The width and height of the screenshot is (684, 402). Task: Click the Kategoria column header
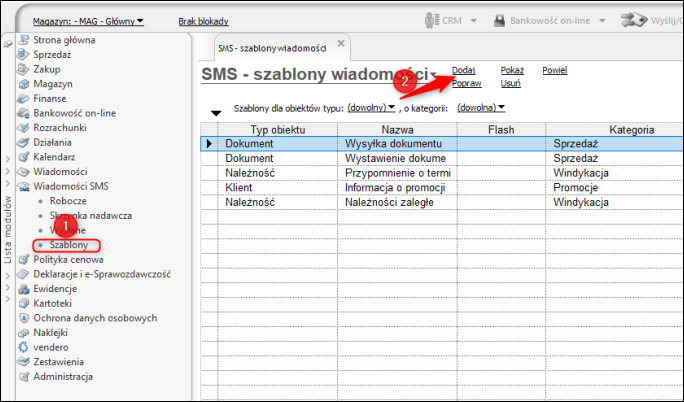632,129
